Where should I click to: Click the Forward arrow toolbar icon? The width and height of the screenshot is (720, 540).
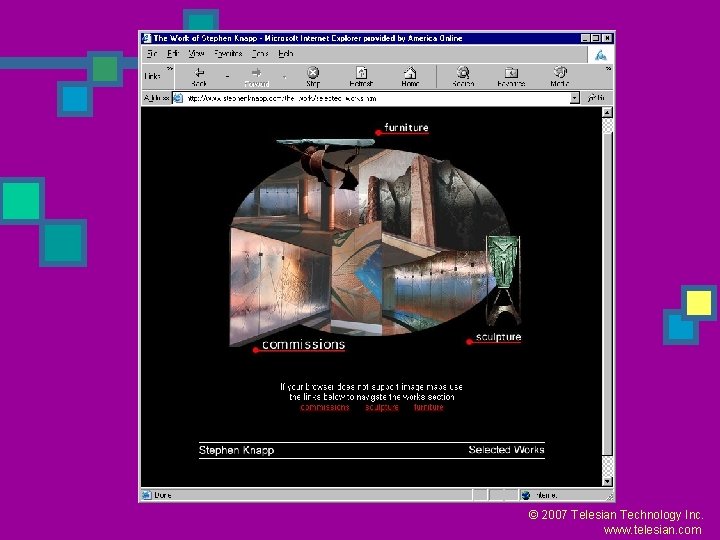(x=256, y=73)
